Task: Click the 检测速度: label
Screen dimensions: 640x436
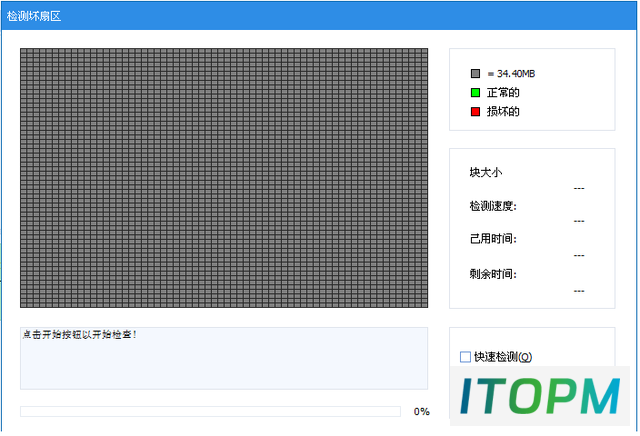Action: point(493,206)
